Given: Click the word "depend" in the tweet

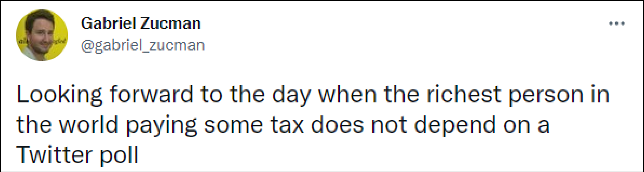Looking at the screenshot, I should click(455, 125).
